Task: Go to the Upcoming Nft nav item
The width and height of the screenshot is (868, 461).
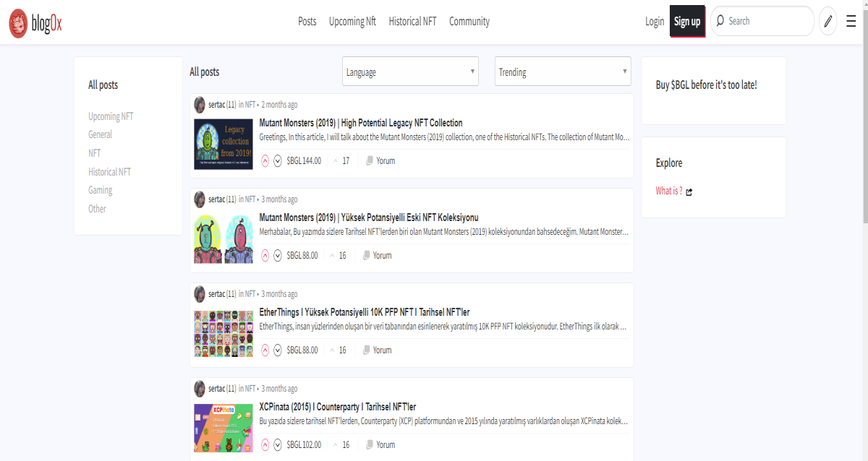Action: pyautogui.click(x=352, y=22)
